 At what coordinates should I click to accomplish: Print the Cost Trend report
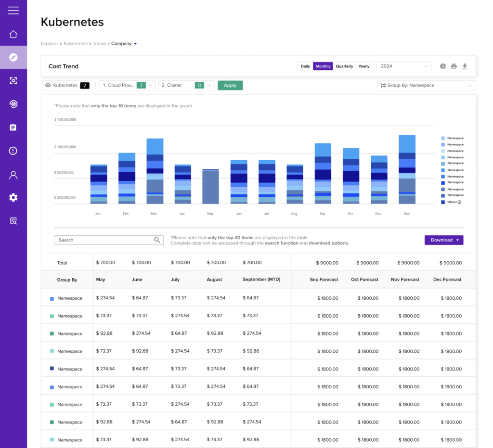click(x=454, y=66)
